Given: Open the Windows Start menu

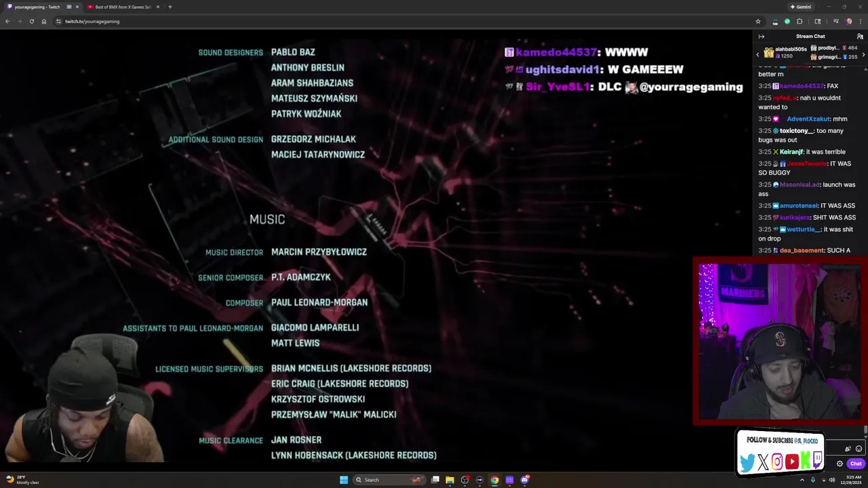Looking at the screenshot, I should click(344, 480).
